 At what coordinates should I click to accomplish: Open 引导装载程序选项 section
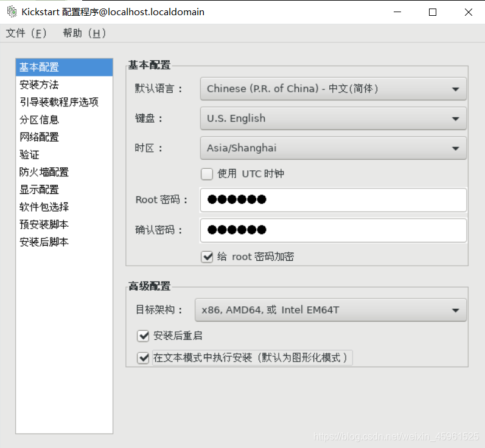coord(65,102)
